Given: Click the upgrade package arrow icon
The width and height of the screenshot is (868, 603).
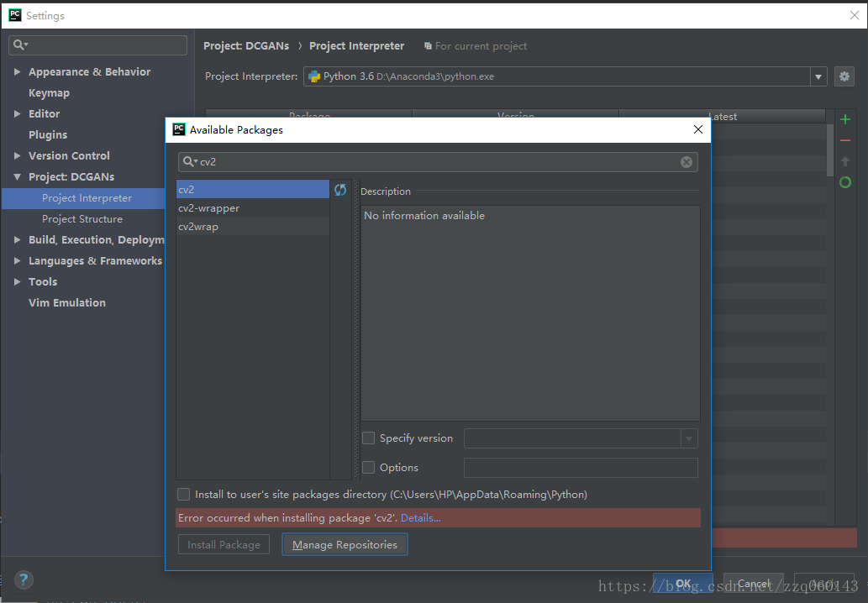Looking at the screenshot, I should (844, 161).
